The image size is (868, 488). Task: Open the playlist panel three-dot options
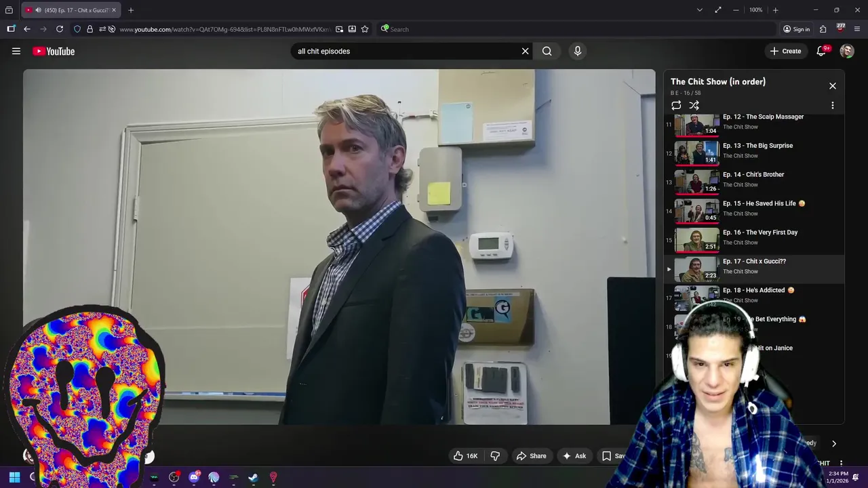pos(833,106)
